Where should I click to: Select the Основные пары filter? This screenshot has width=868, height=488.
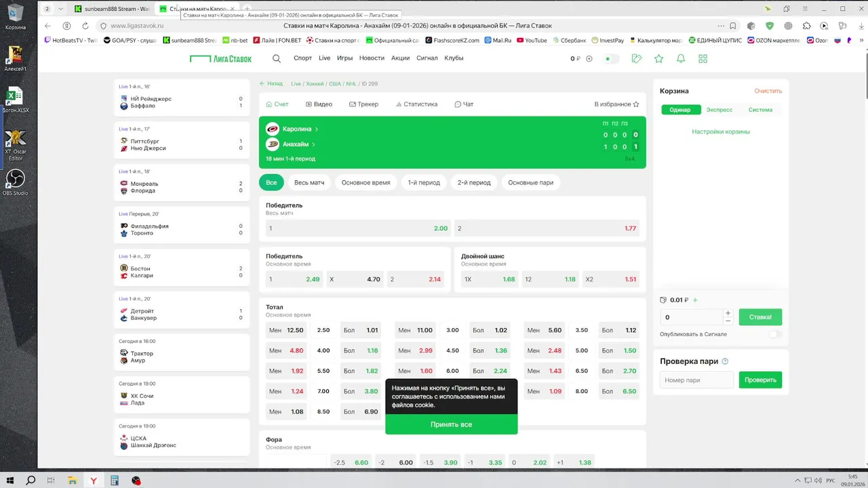coord(531,182)
